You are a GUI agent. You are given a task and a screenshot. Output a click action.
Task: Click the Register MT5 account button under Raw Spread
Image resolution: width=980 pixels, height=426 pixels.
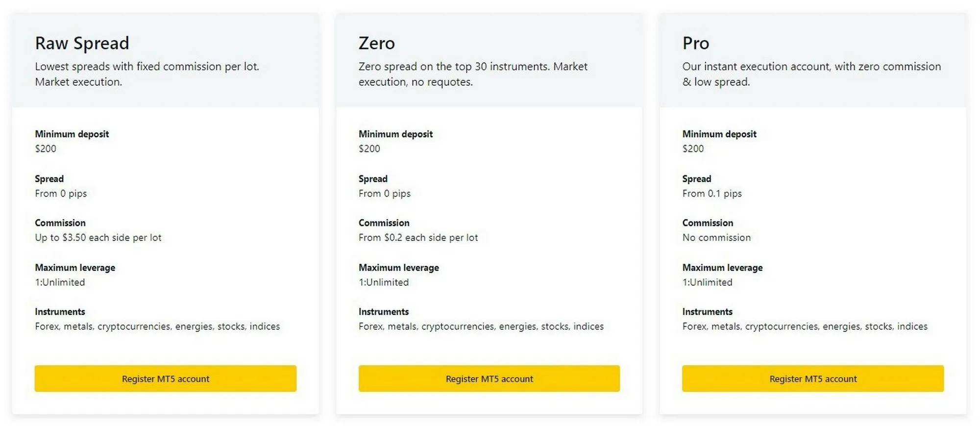tap(165, 378)
